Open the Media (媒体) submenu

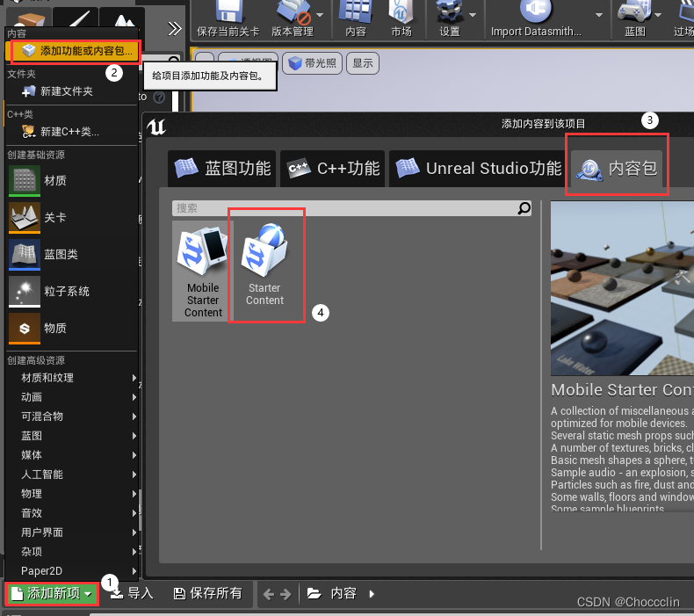(71, 455)
